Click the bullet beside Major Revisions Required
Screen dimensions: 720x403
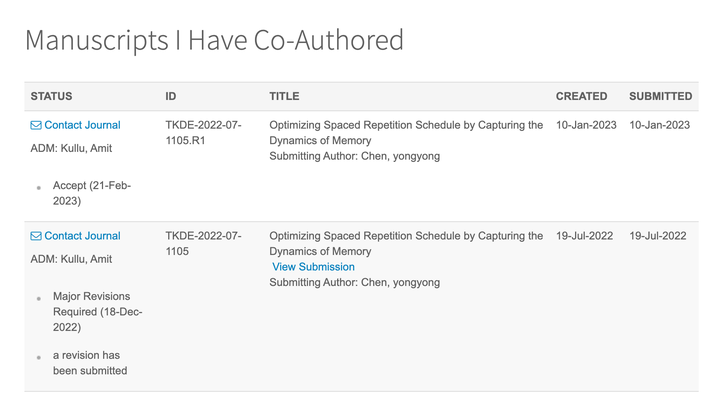[39, 299]
